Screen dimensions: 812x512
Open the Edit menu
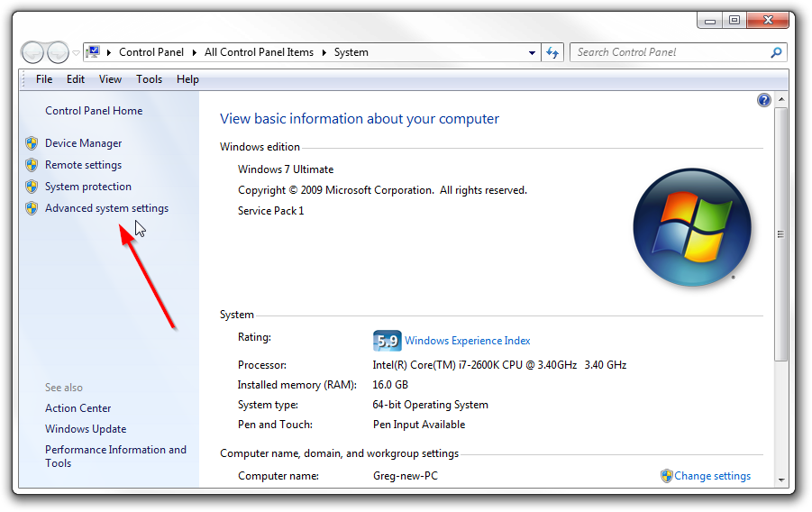76,79
